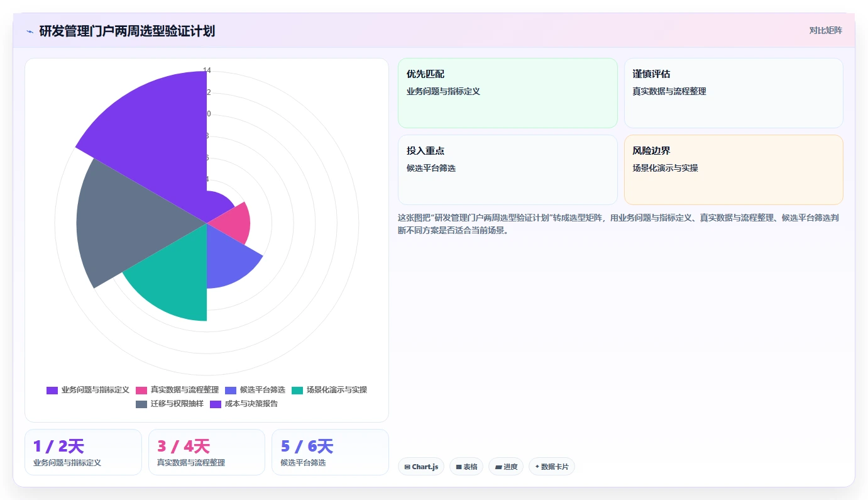Toggle gray 迁移与权限抽样 legend swatch
Image resolution: width=868 pixels, height=500 pixels.
click(141, 404)
